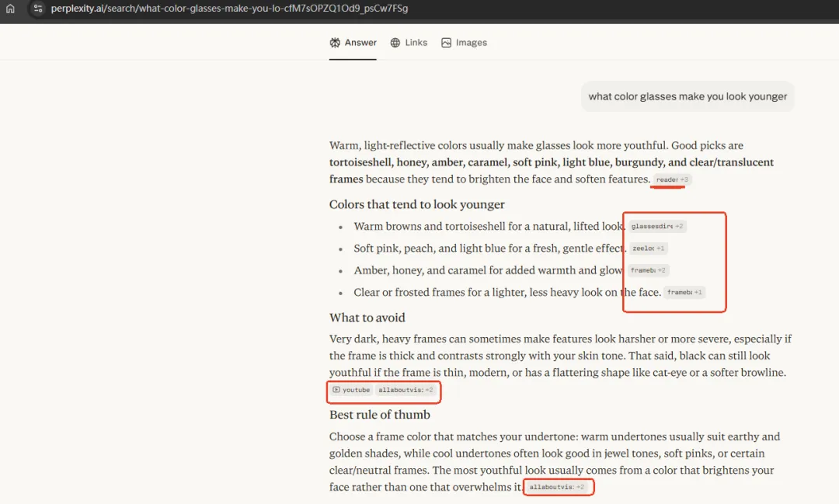Image resolution: width=839 pixels, height=504 pixels.
Task: Click the bullet 'Warm browns and tortoiseshell'
Action: point(489,226)
